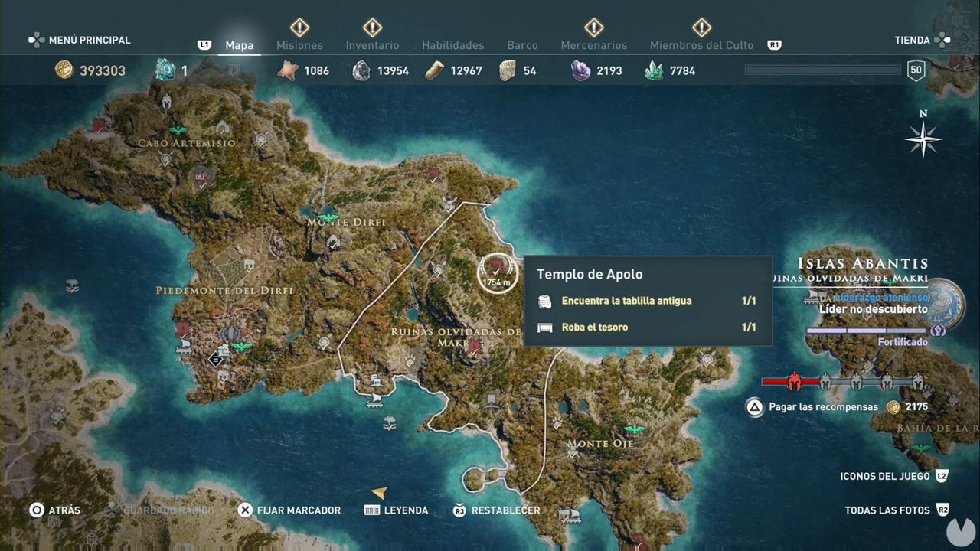Click the precious gems resource icon

coord(654,71)
